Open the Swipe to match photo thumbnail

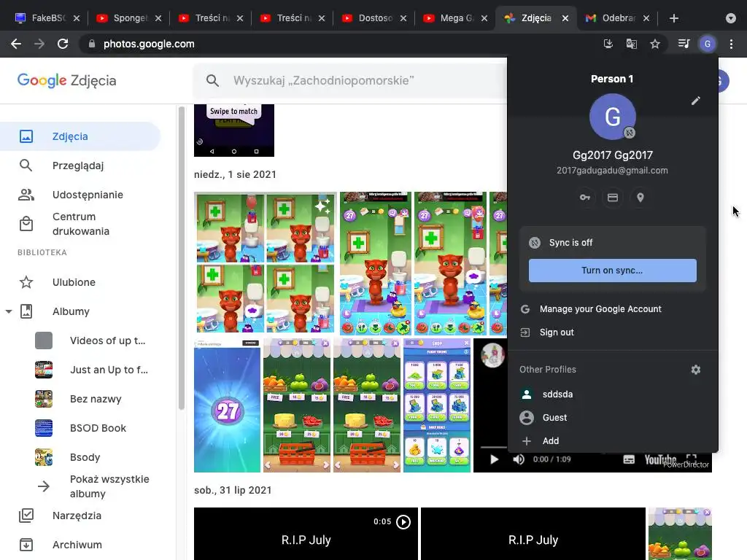pyautogui.click(x=234, y=130)
